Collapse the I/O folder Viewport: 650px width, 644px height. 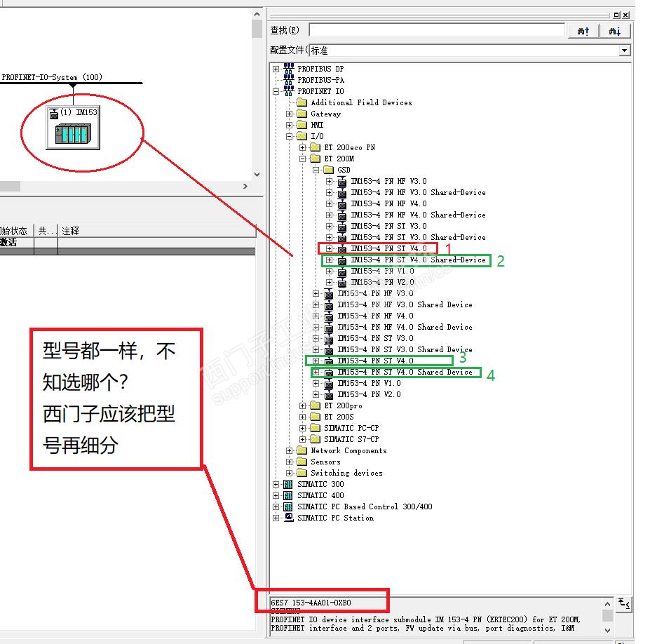pyautogui.click(x=290, y=136)
